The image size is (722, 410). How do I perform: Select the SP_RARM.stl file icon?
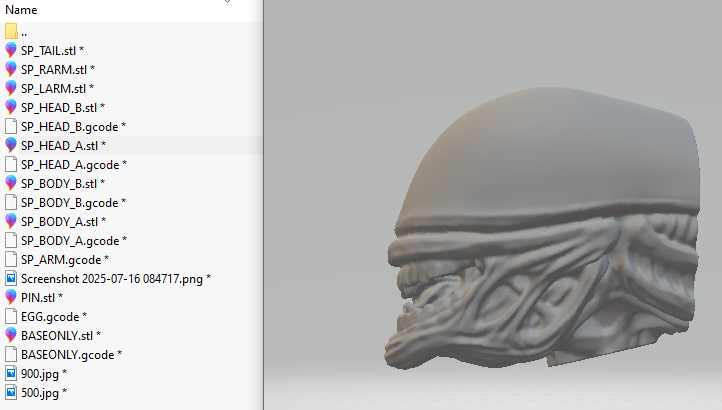(x=11, y=69)
